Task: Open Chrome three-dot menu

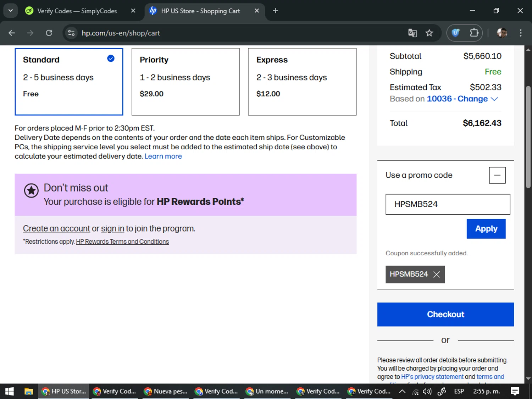Action: click(x=521, y=33)
